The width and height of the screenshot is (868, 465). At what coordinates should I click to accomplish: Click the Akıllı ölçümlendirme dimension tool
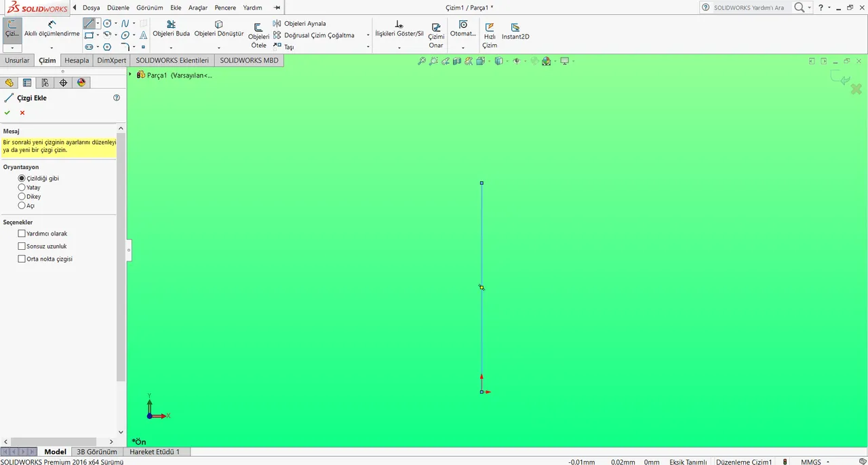(52, 29)
